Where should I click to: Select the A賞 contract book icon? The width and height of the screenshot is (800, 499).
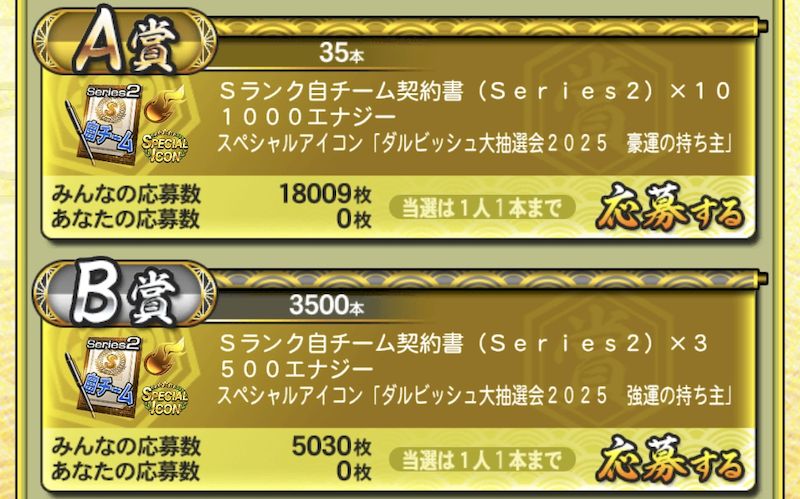click(x=102, y=125)
